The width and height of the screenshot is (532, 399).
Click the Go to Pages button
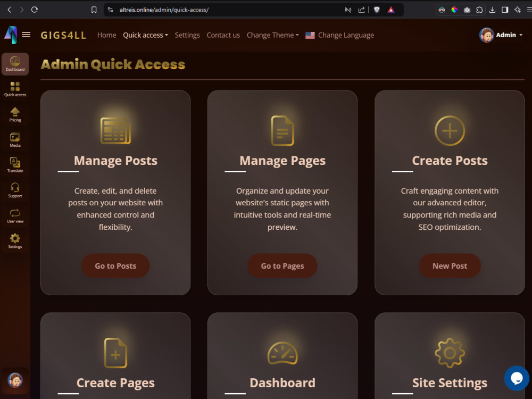tap(282, 265)
